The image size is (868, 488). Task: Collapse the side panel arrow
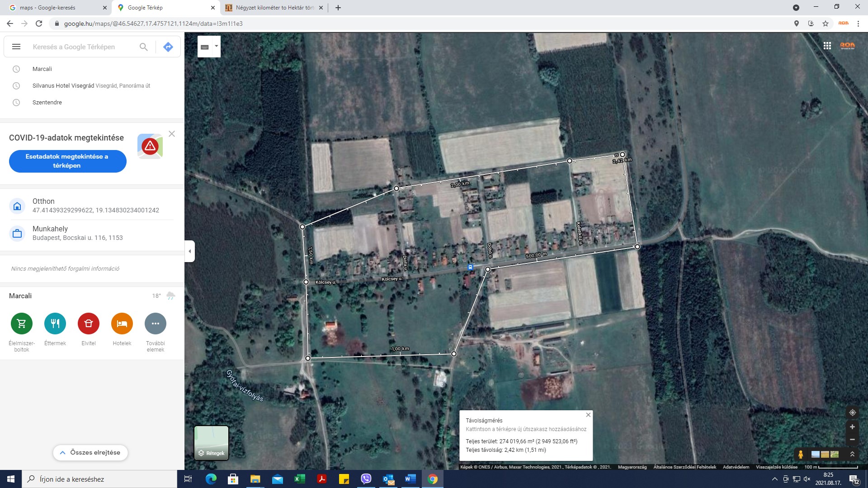[x=190, y=251]
